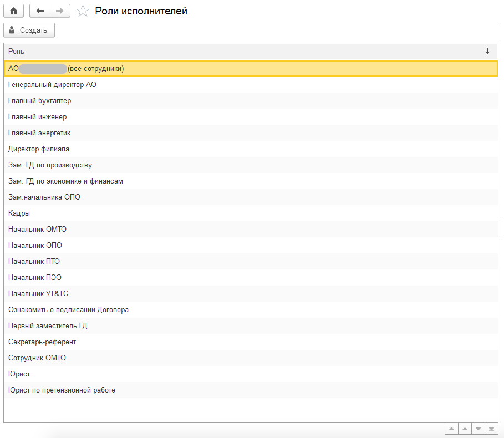Pick the Кадры role entry
504x438 pixels.
click(251, 213)
